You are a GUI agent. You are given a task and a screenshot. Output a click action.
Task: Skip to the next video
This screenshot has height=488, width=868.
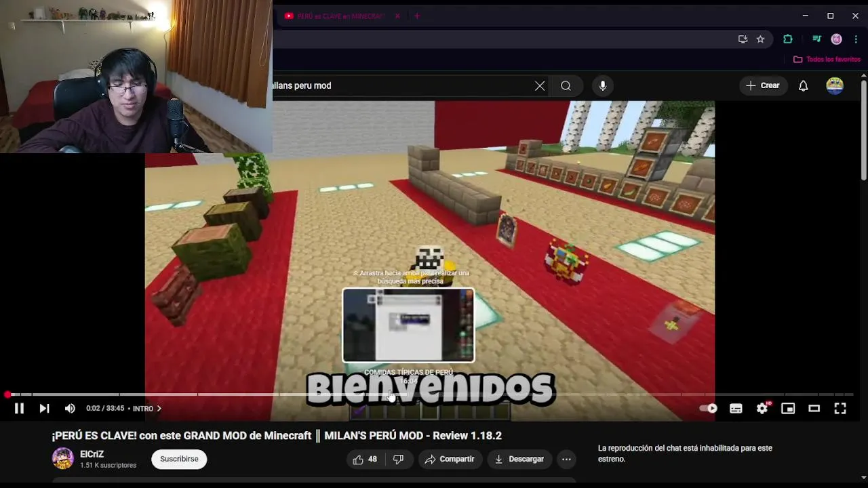(x=44, y=408)
